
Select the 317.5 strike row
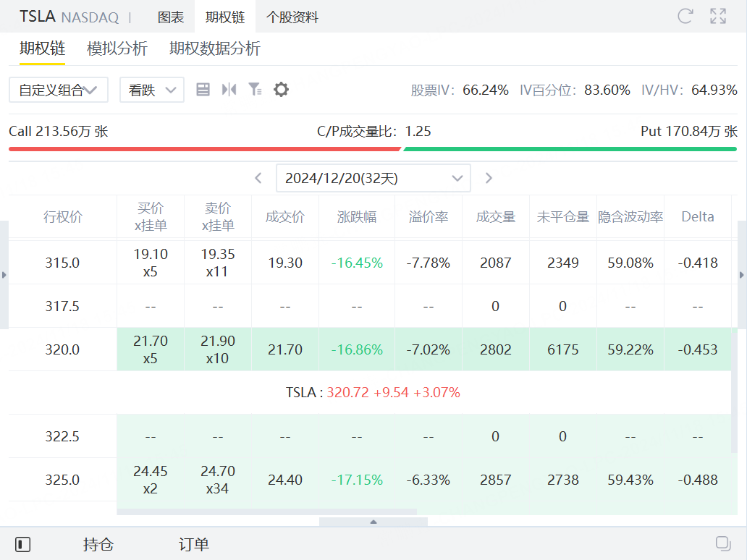370,306
